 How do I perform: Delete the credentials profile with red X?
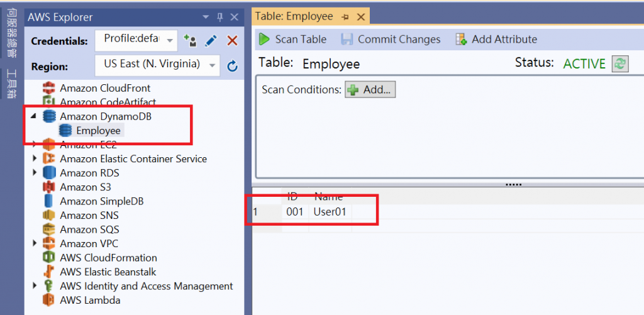[233, 41]
